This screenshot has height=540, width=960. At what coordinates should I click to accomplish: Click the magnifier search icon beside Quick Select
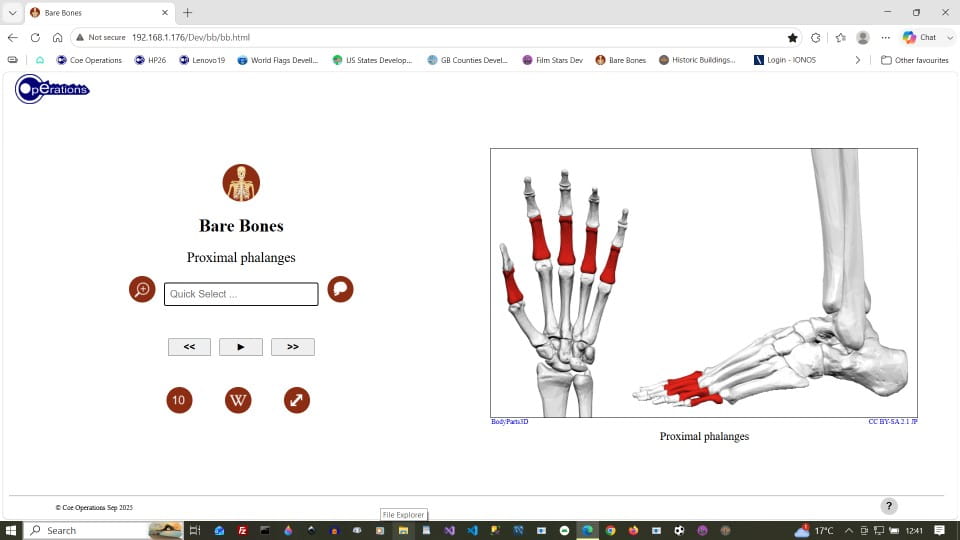coord(142,289)
